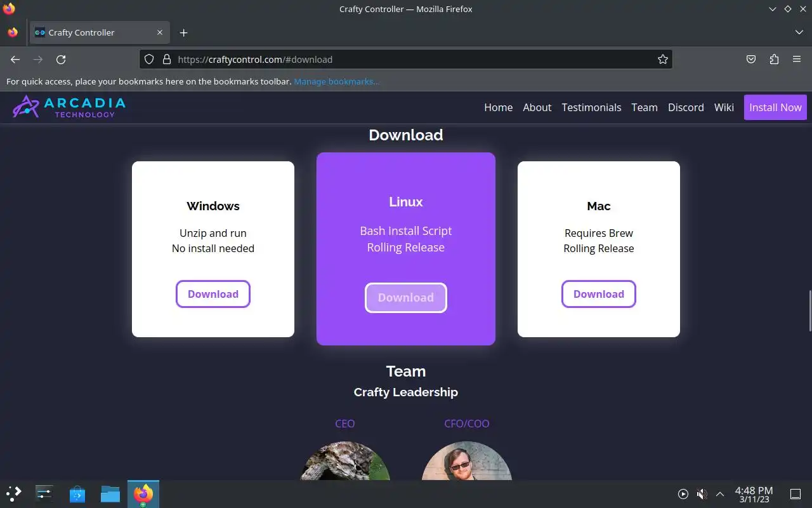Viewport: 812px width, 508px height.
Task: Click the muted volume tray icon
Action: pyautogui.click(x=702, y=494)
